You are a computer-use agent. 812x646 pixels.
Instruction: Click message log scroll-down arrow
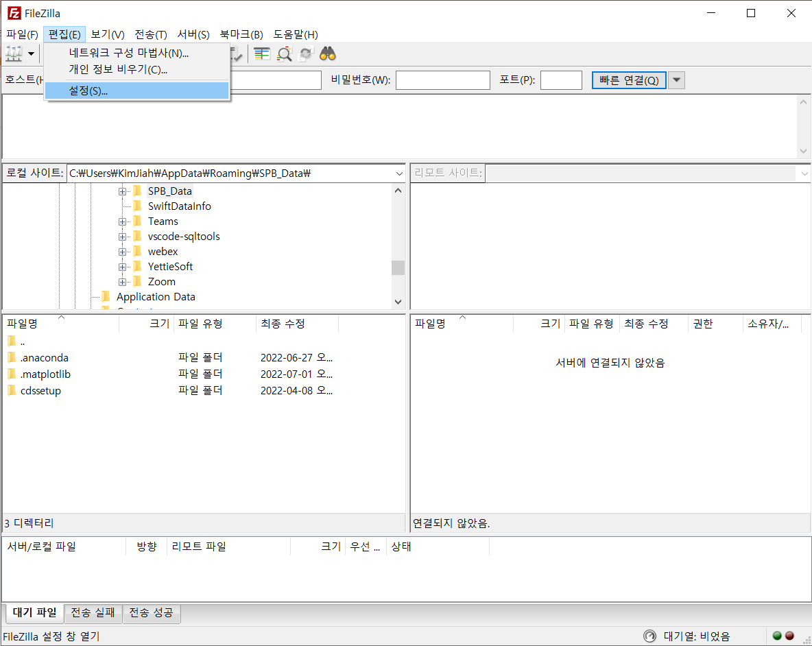(x=803, y=151)
